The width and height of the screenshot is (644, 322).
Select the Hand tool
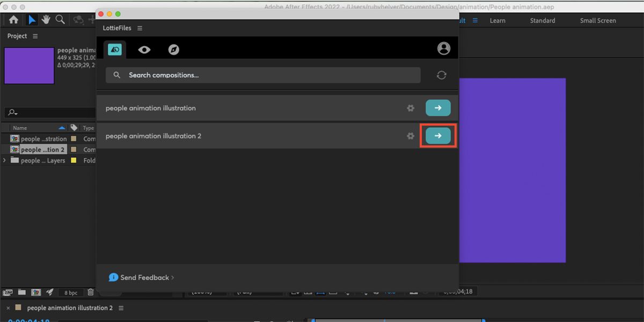click(x=46, y=20)
